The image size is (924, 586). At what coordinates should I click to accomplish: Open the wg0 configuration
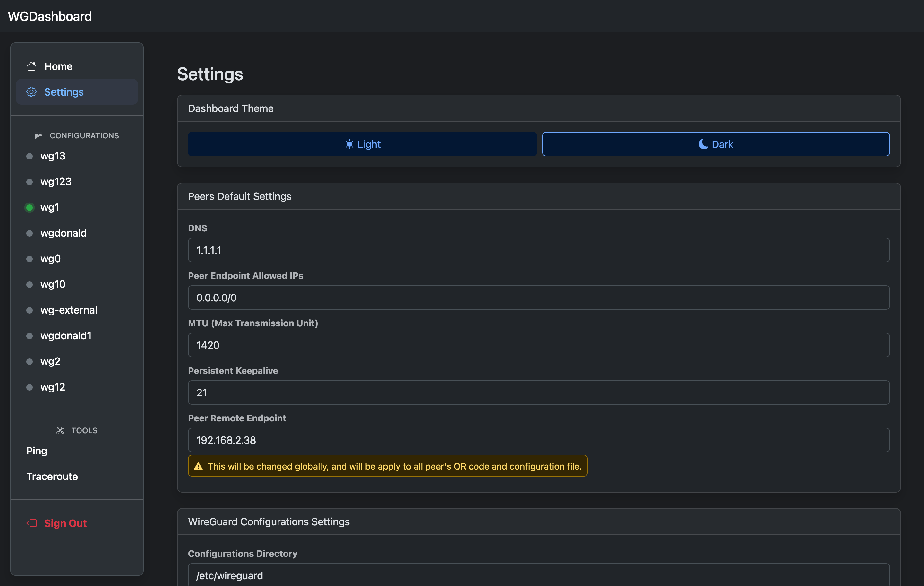[77, 259]
